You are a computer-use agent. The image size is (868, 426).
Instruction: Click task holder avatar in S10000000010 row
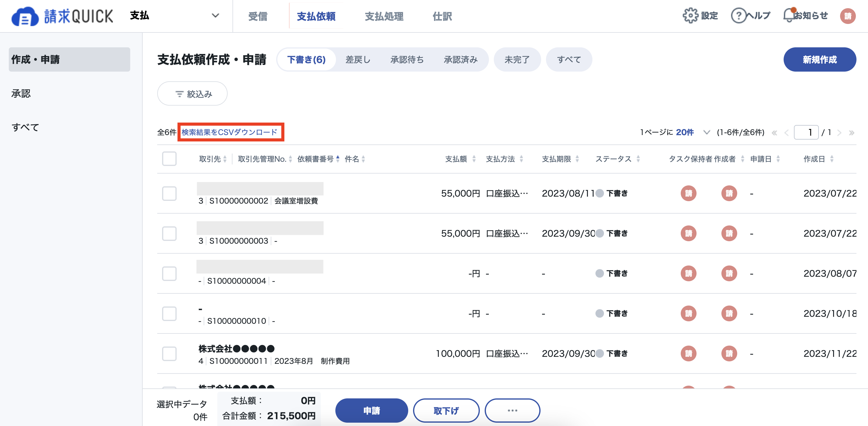coord(688,313)
